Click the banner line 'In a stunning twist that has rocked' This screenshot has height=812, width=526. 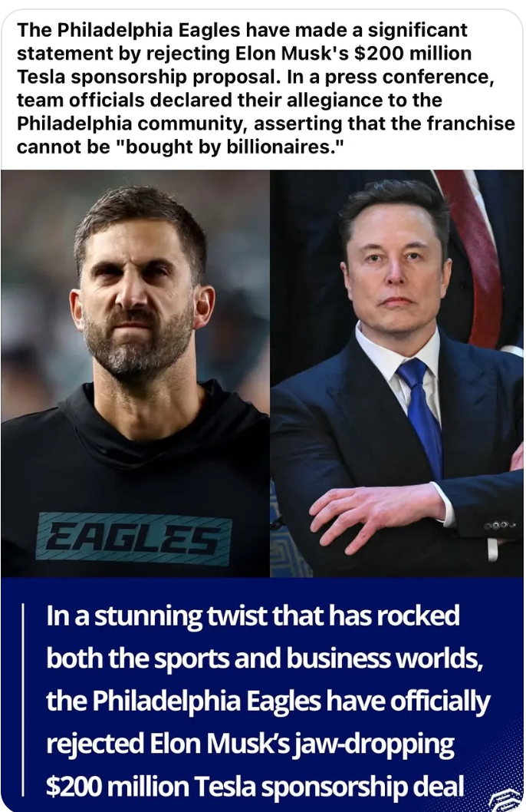(x=253, y=616)
